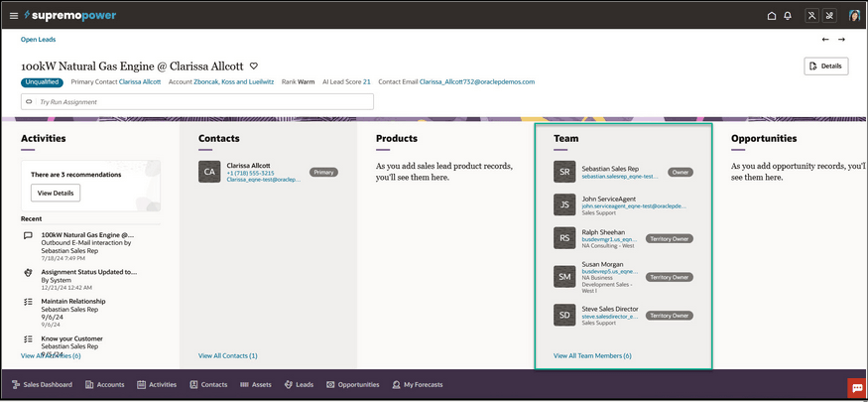868x402 pixels.
Task: Click View All Activities (6) link
Action: 51,355
